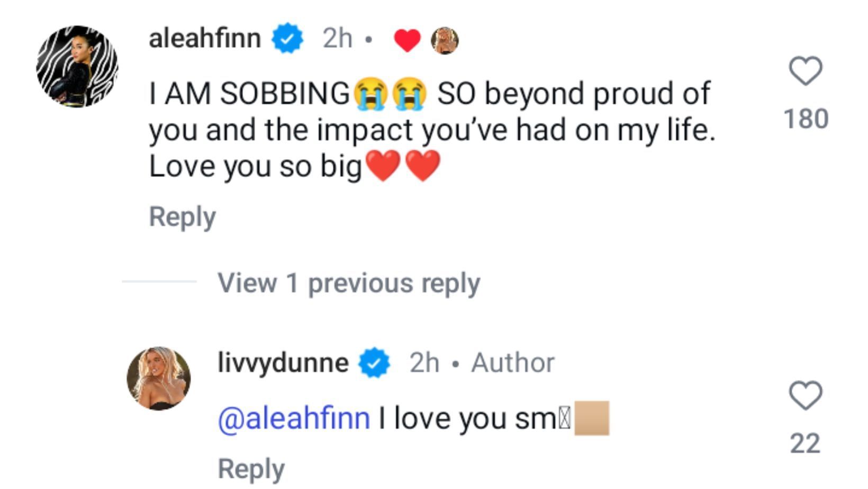Viewport: 868px width, 489px height.
Task: Expand View 1 previous reply
Action: pyautogui.click(x=349, y=283)
